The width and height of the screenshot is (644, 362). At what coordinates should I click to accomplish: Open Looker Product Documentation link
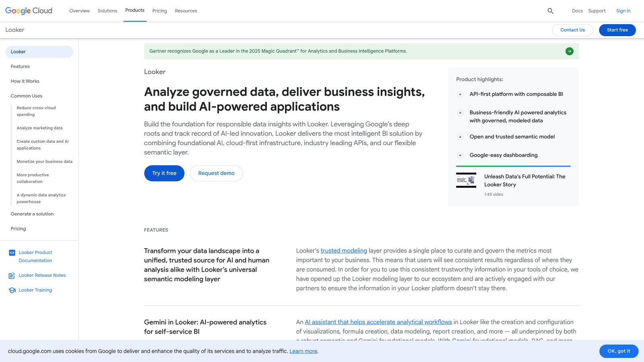pos(35,257)
